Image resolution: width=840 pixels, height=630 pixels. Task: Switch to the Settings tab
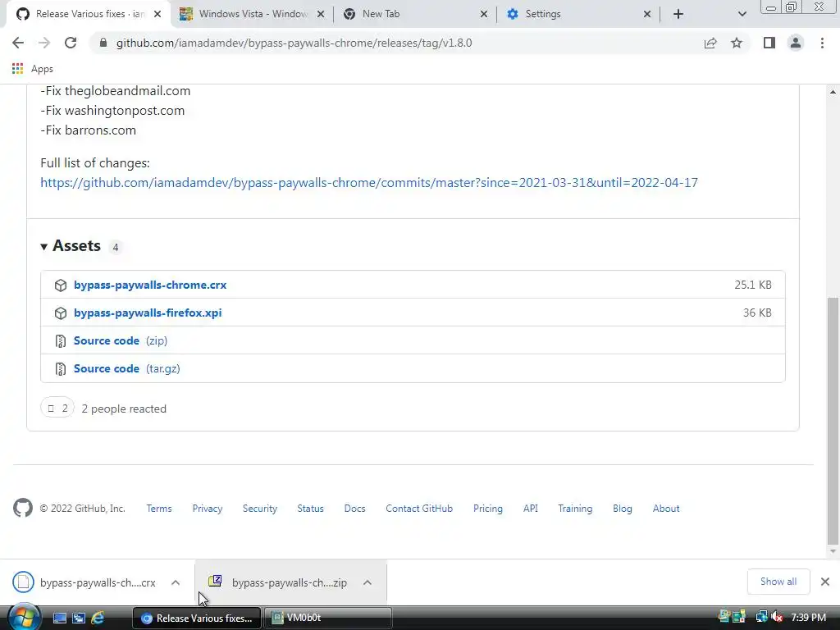(578, 14)
